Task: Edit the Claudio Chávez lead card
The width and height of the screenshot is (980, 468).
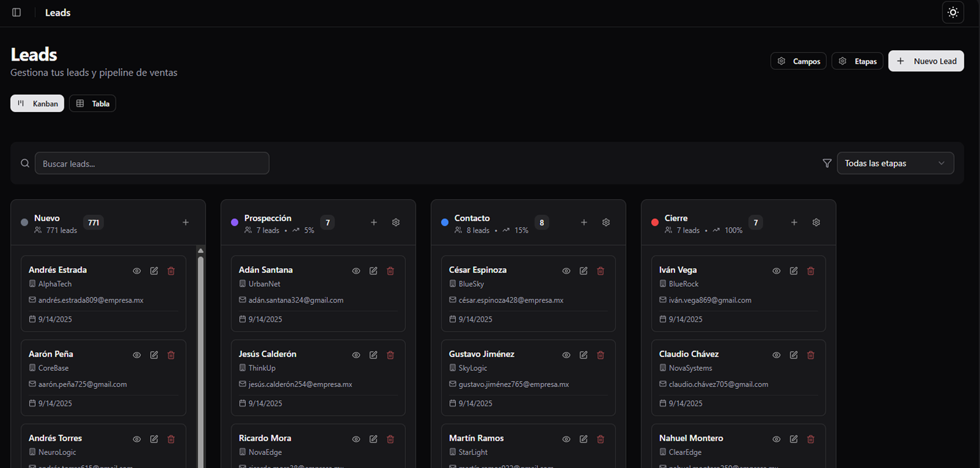Action: click(x=793, y=355)
